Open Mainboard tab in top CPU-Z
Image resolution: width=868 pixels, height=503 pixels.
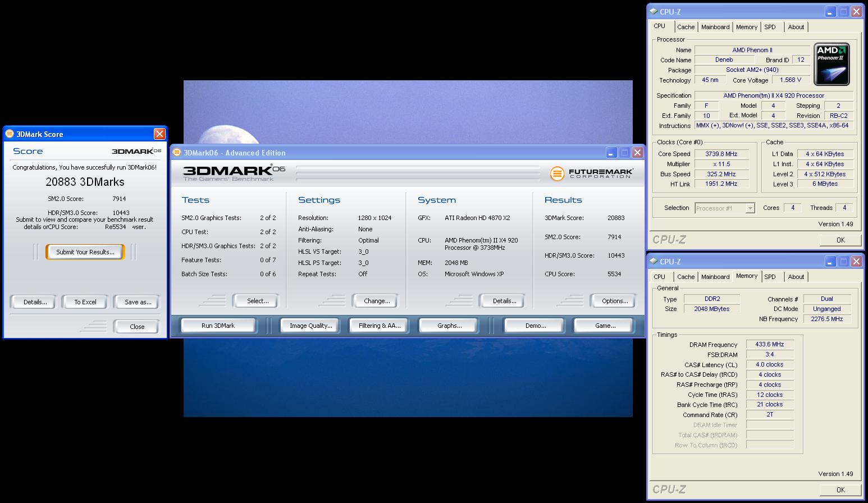pyautogui.click(x=715, y=27)
